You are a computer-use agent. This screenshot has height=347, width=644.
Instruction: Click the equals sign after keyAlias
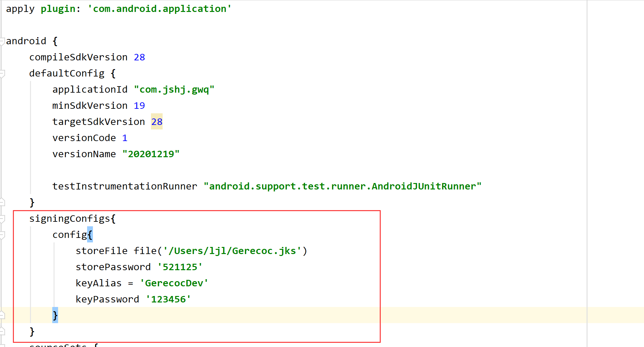[x=131, y=284]
